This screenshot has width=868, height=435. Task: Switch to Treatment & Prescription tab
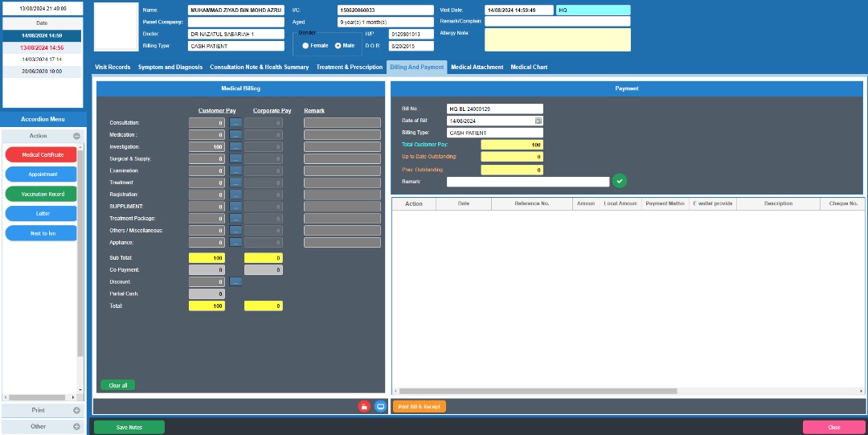coord(349,68)
